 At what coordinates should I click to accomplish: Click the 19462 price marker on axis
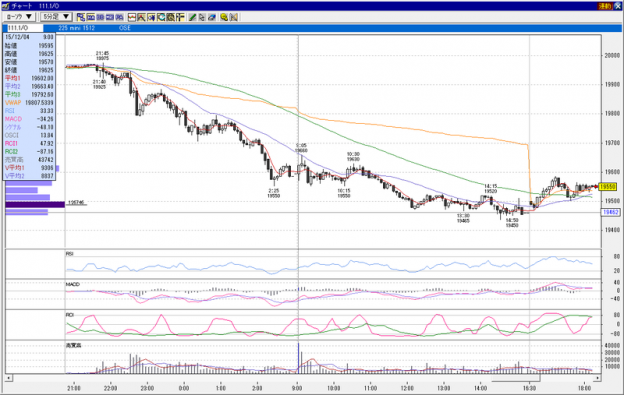click(x=610, y=212)
